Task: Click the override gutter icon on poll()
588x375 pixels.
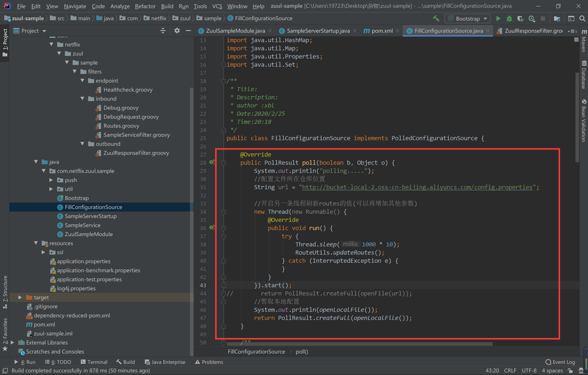Action: (212, 162)
